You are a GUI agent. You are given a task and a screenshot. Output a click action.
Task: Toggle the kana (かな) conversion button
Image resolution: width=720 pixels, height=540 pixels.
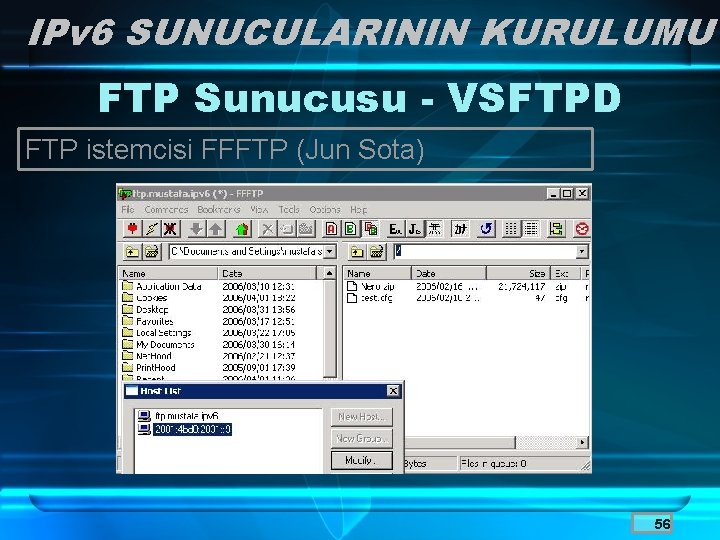460,229
